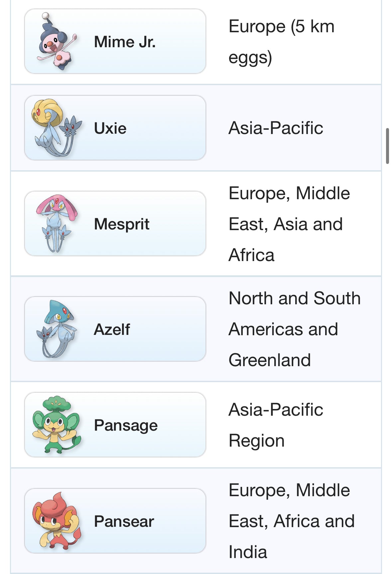Click the word 'eggs)' in Mime Jr.'s row
The width and height of the screenshot is (392, 574).
[x=250, y=58]
